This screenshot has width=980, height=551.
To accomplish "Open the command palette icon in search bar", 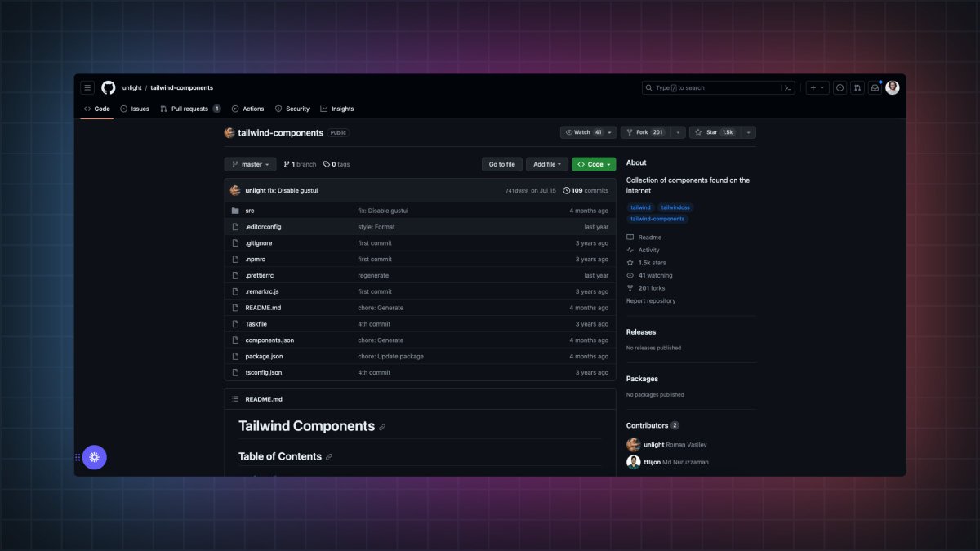I will click(788, 87).
